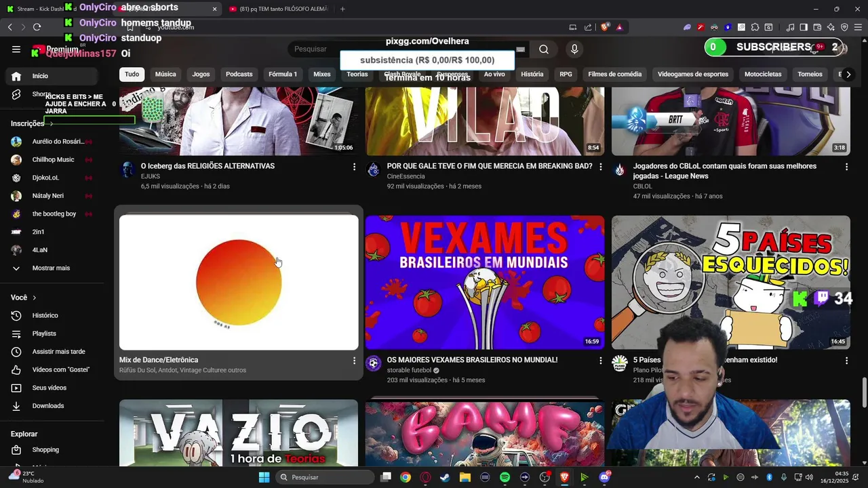Screen dimensions: 868x488
Task: Show hidden system tray icons chevron
Action: coord(696,477)
